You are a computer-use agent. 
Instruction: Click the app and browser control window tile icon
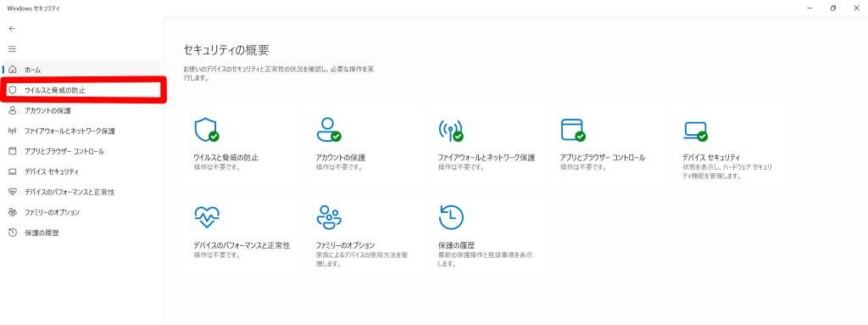coord(573,131)
